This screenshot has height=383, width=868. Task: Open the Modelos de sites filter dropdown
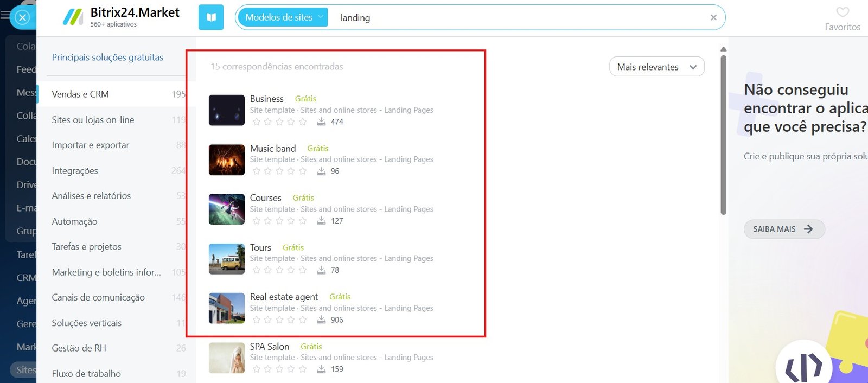[283, 17]
